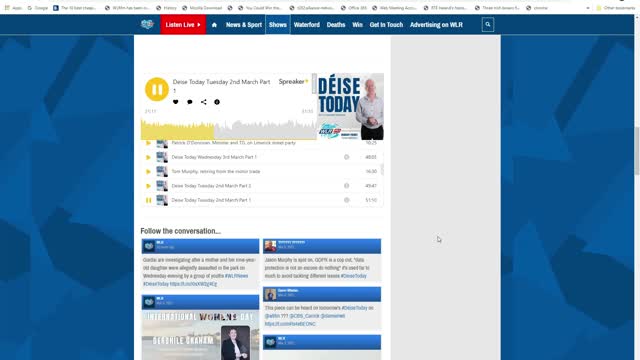Open Deaths menu item
The width and height of the screenshot is (640, 360).
click(336, 24)
